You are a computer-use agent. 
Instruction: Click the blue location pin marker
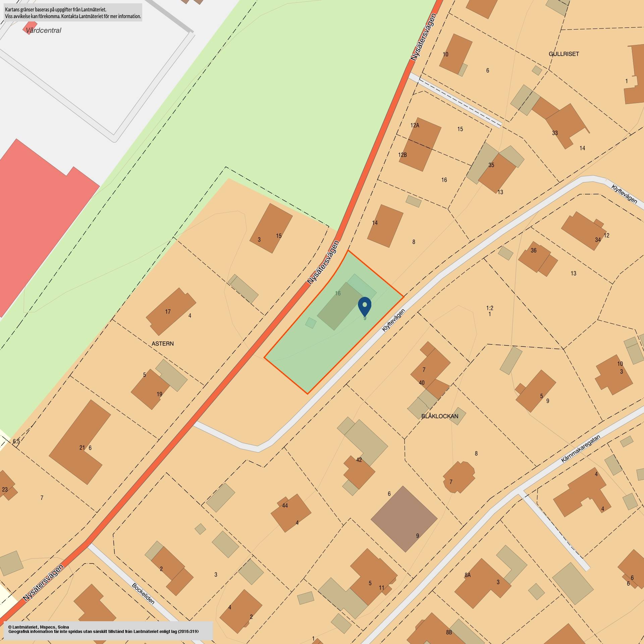365,307
